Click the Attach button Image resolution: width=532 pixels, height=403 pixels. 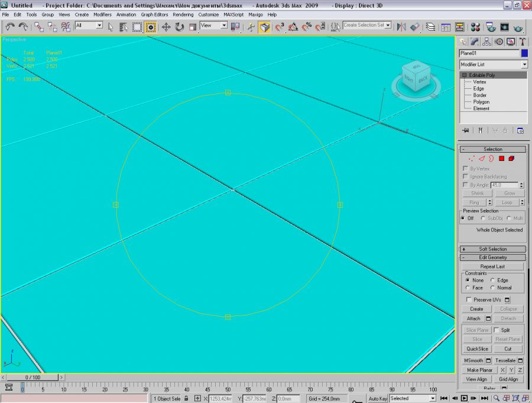pos(473,318)
